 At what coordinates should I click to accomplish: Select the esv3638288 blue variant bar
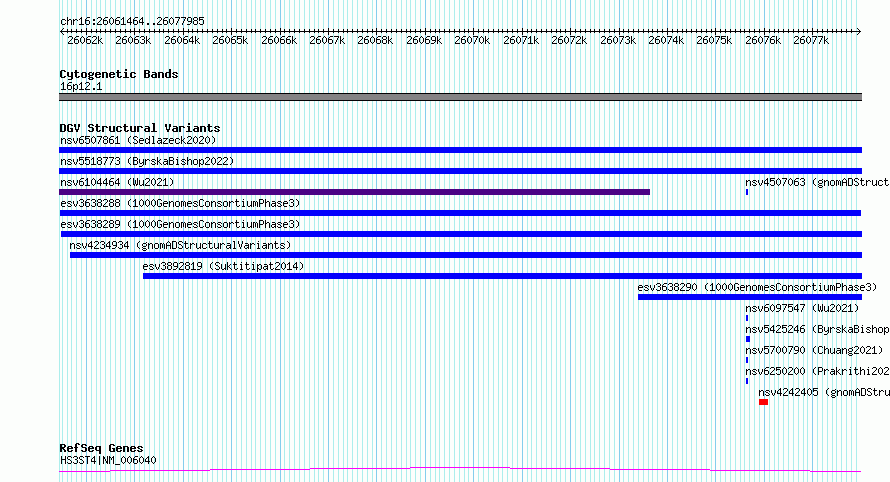460,213
